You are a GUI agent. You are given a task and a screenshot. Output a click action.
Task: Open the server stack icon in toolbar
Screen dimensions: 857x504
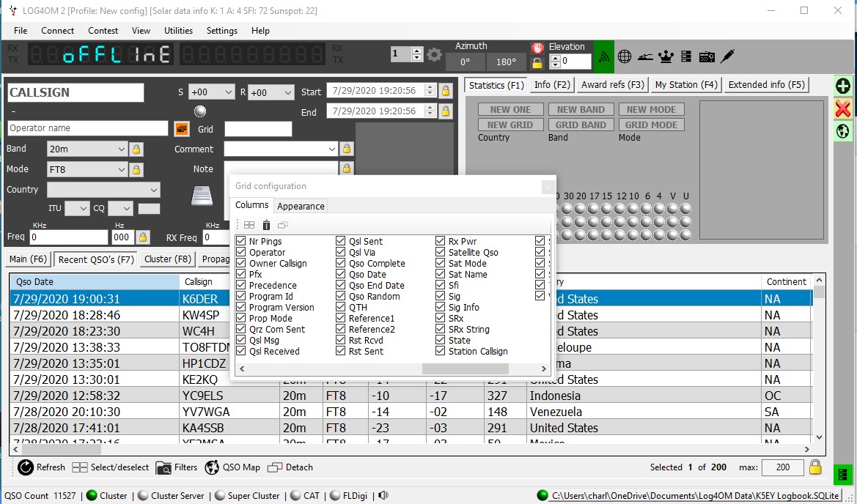[x=686, y=56]
